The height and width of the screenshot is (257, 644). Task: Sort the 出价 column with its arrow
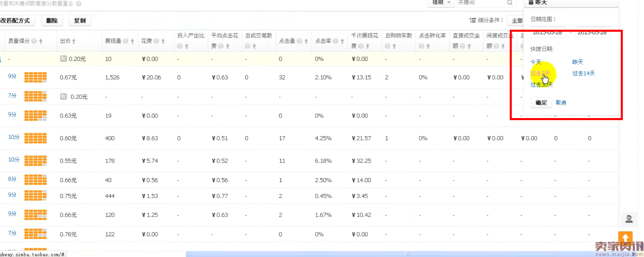point(74,41)
